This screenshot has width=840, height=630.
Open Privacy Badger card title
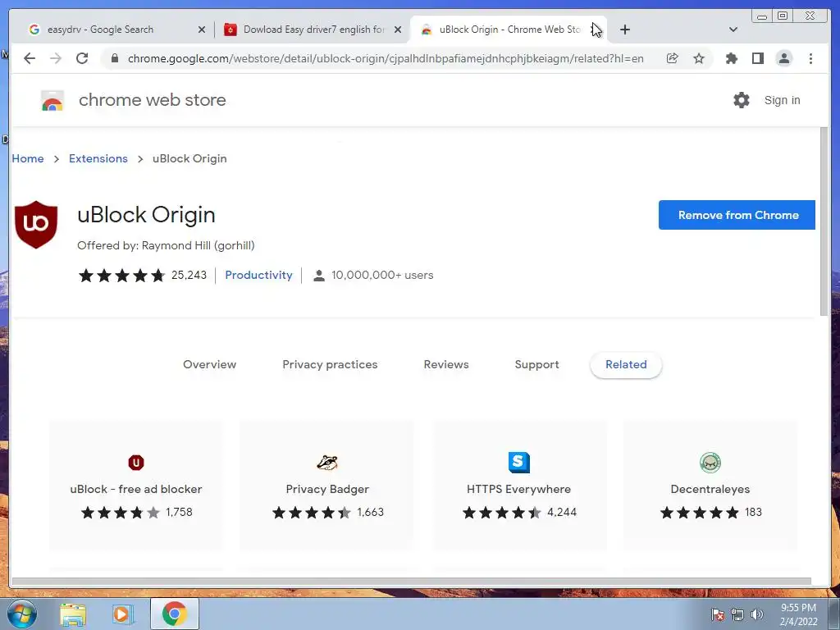(327, 489)
